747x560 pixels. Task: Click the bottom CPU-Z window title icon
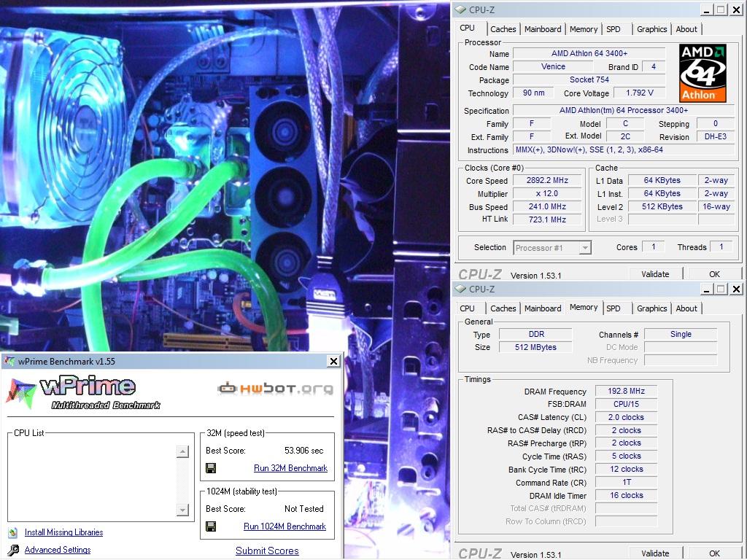(x=460, y=289)
